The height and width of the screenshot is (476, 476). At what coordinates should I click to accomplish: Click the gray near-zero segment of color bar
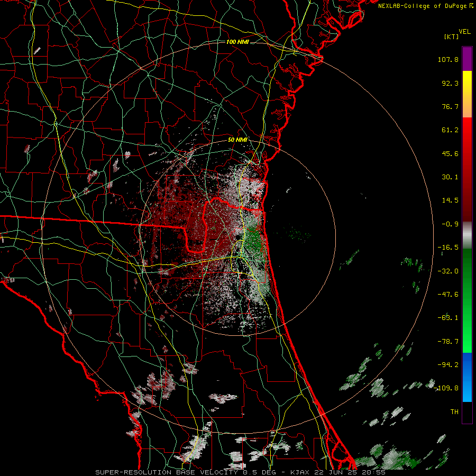467,235
